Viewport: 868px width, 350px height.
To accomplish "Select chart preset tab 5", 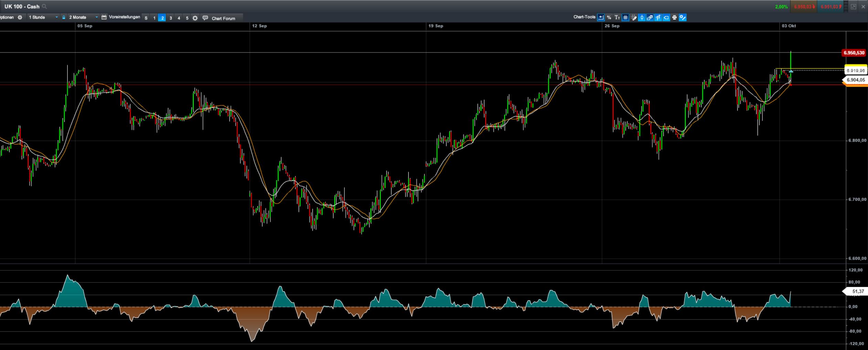I will pos(187,18).
